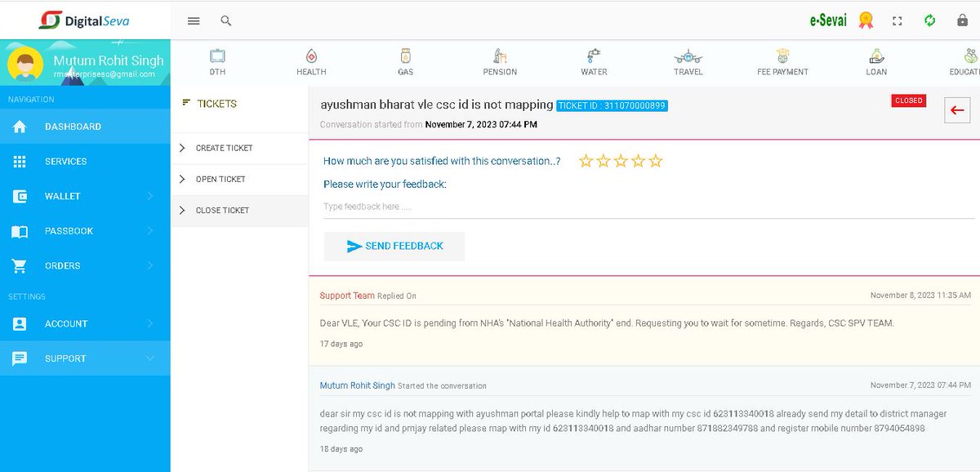Click the Digital Seva logo
The height and width of the screenshot is (472, 980).
pos(85,20)
